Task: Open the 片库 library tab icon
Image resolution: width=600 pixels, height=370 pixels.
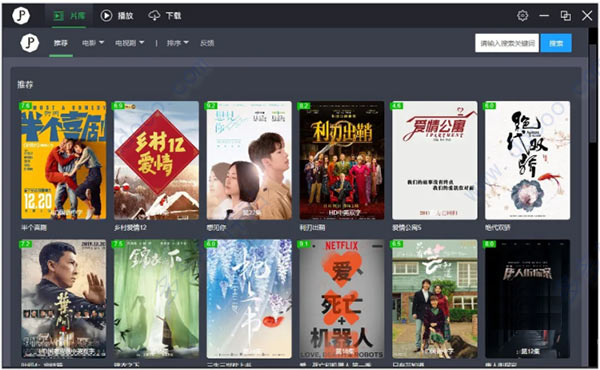Action: click(x=59, y=16)
